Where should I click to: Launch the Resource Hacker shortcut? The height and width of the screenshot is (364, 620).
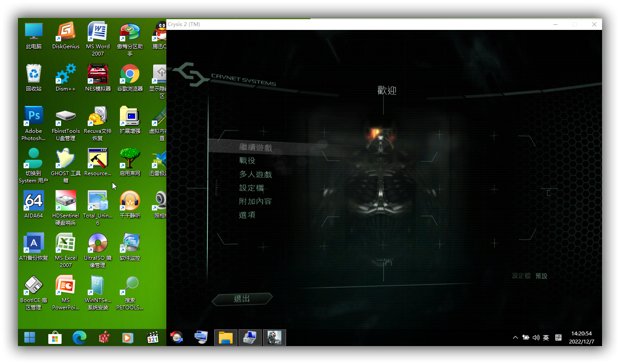(x=98, y=162)
